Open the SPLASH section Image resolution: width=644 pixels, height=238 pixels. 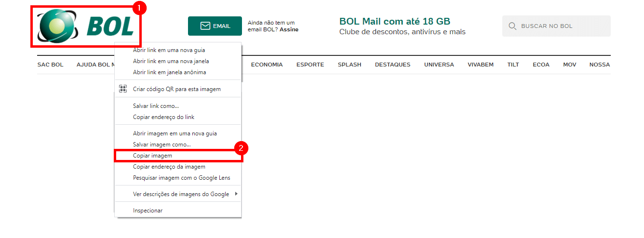click(349, 65)
